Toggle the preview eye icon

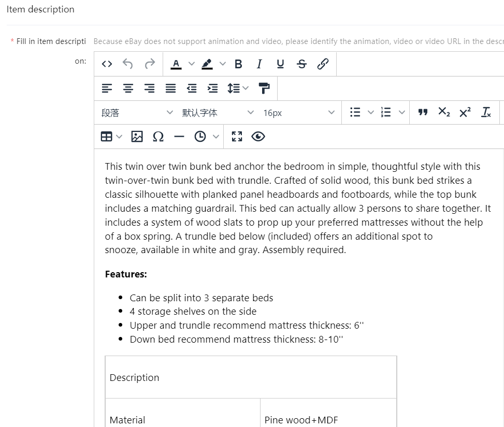258,137
